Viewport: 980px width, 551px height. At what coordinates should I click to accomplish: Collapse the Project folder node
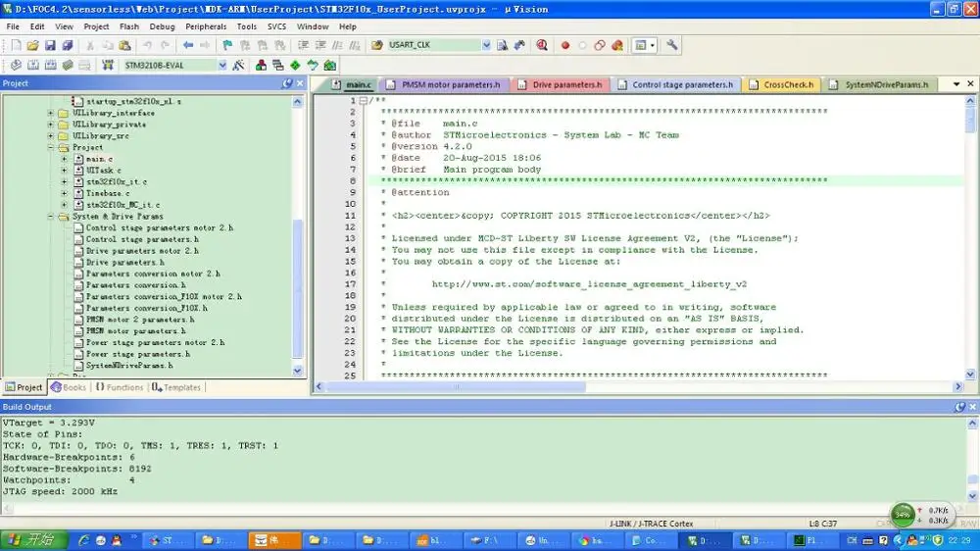point(51,148)
